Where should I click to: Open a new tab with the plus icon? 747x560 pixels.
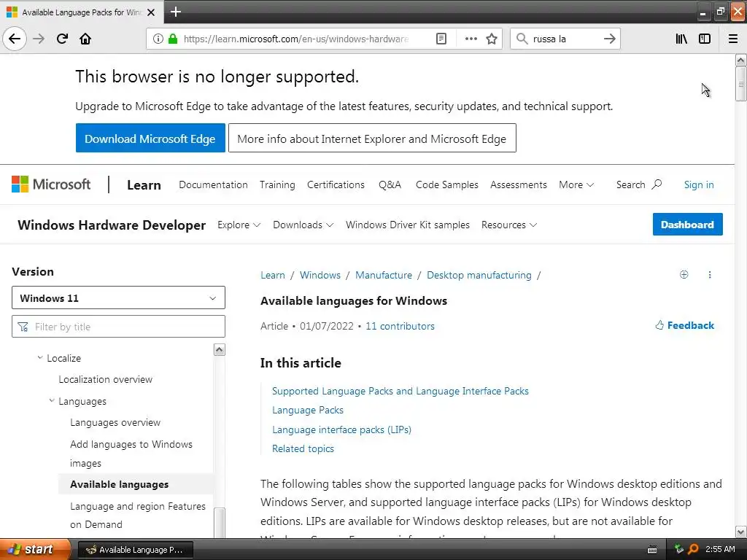175,12
